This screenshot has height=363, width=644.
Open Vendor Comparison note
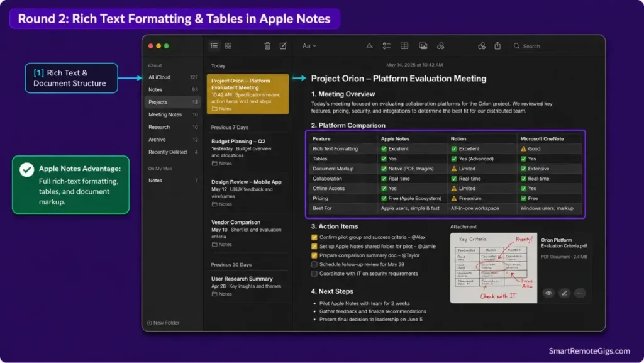point(248,232)
